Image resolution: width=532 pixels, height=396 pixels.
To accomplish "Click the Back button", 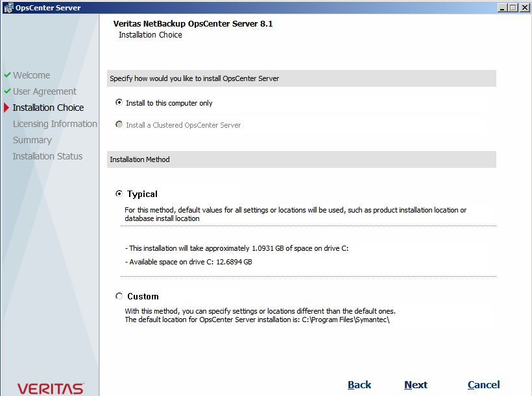I will 359,384.
